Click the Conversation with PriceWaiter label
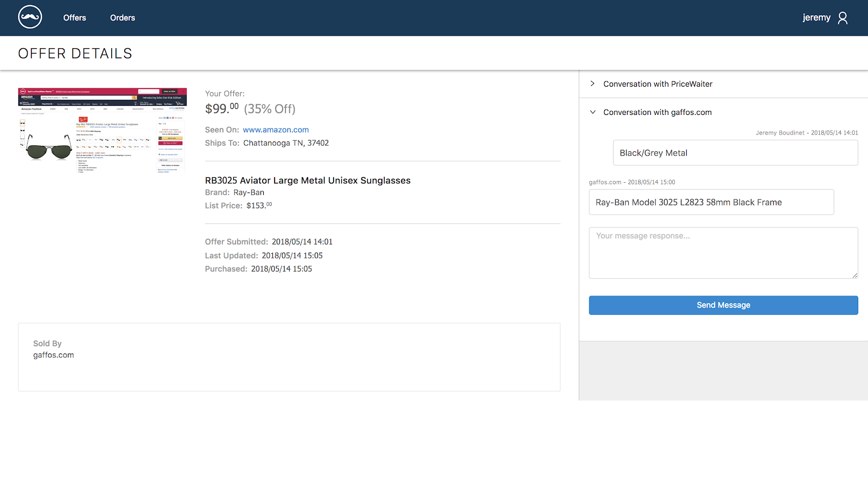Viewport: 868px width, 495px height. [658, 84]
